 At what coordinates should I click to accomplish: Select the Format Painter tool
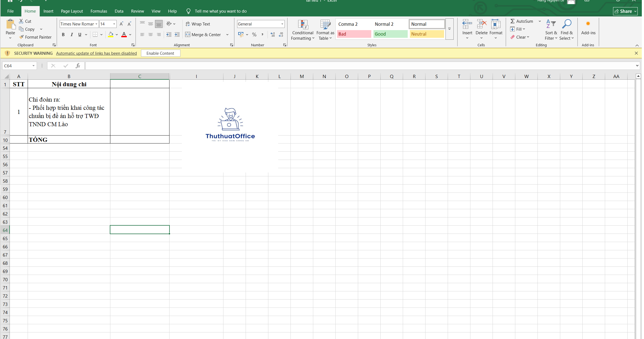pos(36,37)
